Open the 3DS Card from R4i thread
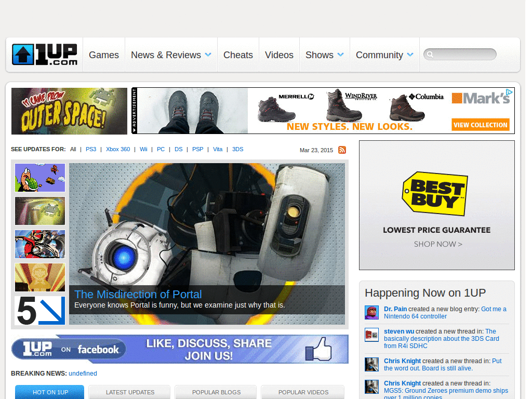Viewport: 532px width, 399px height. pyautogui.click(x=442, y=339)
